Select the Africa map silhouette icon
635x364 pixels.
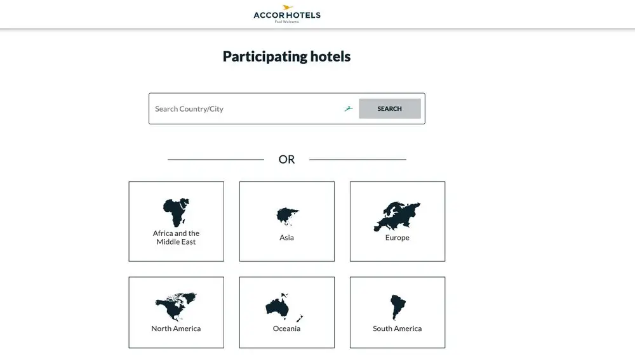pos(176,212)
